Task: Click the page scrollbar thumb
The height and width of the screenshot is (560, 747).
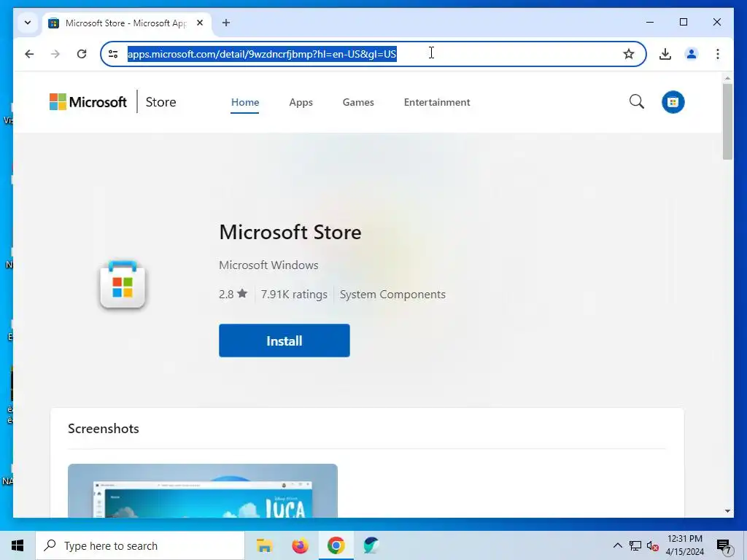Action: [x=727, y=122]
